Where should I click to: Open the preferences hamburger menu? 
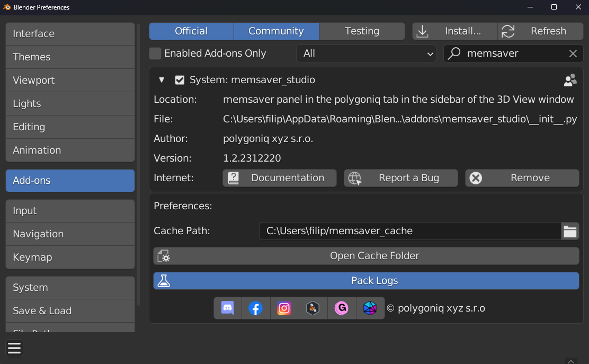14,348
